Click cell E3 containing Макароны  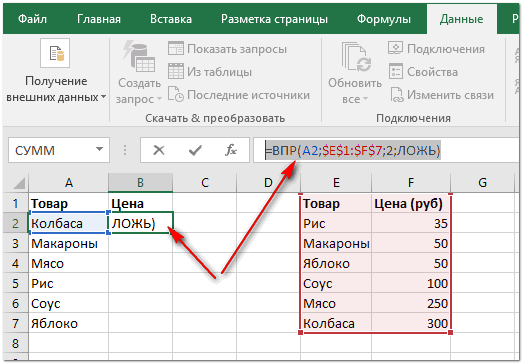coord(336,243)
